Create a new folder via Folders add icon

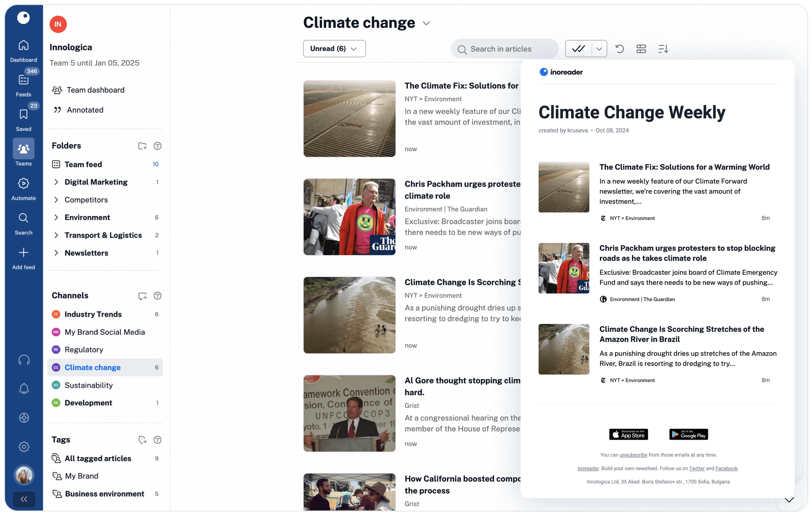[142, 146]
